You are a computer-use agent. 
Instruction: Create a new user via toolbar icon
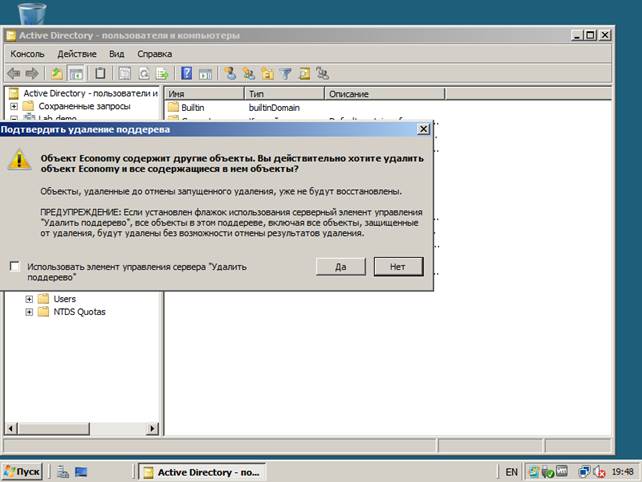[x=230, y=74]
